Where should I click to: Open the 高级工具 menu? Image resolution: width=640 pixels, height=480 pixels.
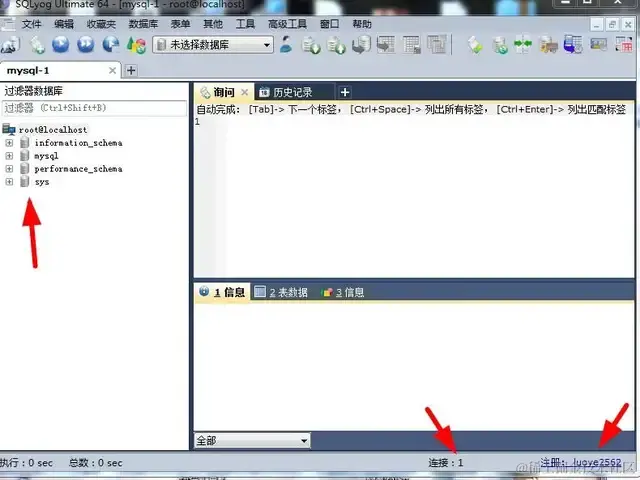287,24
